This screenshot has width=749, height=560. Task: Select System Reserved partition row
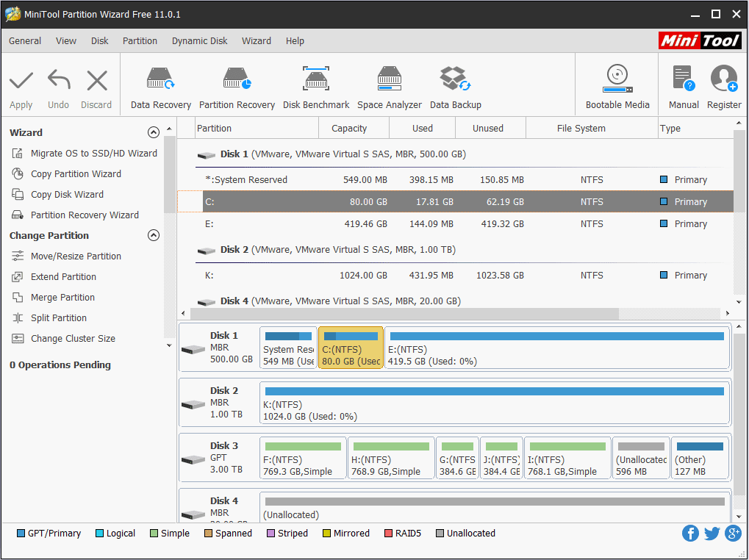[455, 179]
